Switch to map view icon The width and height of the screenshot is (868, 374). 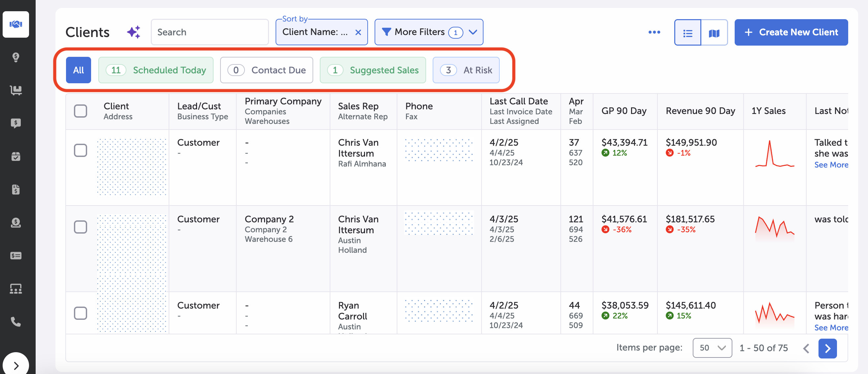[x=714, y=33]
